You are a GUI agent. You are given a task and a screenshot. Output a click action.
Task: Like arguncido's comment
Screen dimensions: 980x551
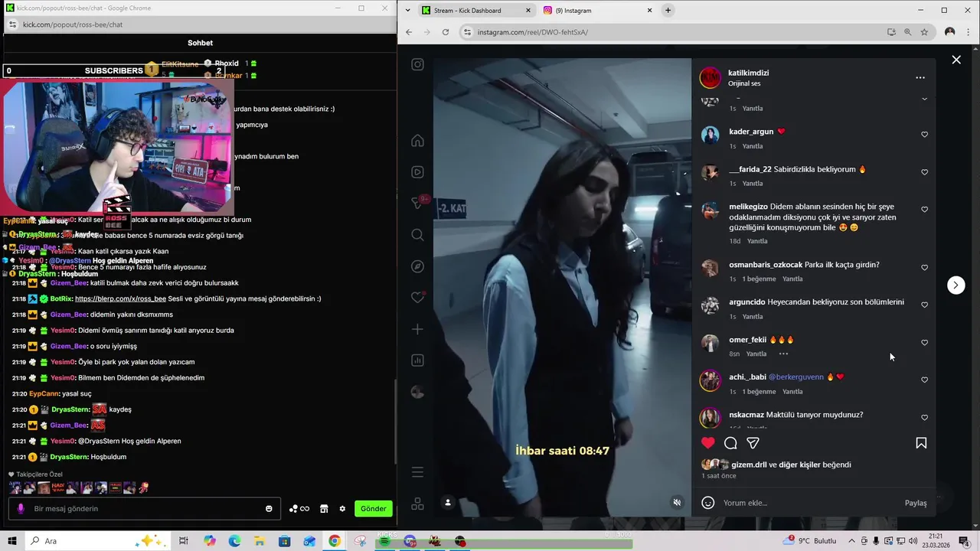pos(924,305)
